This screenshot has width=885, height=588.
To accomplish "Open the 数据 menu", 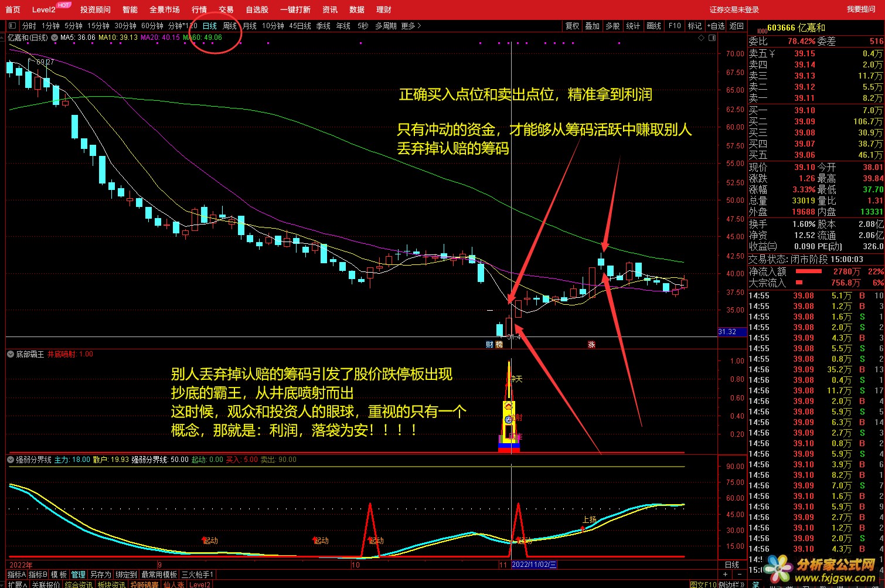I will point(357,9).
